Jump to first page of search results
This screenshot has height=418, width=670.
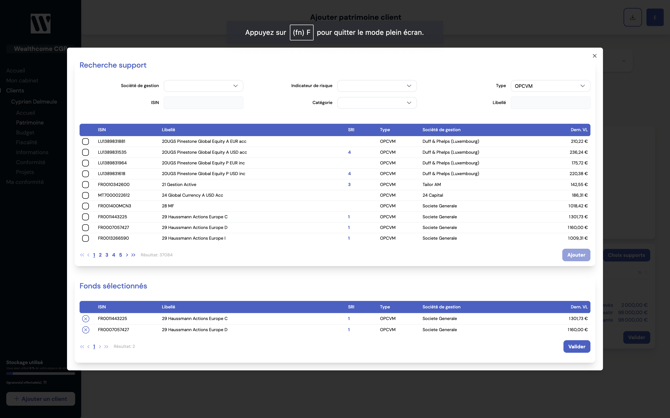pos(82,255)
